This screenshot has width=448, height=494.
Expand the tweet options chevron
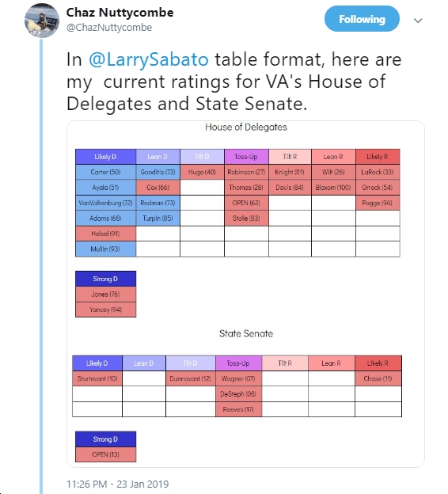click(x=418, y=21)
